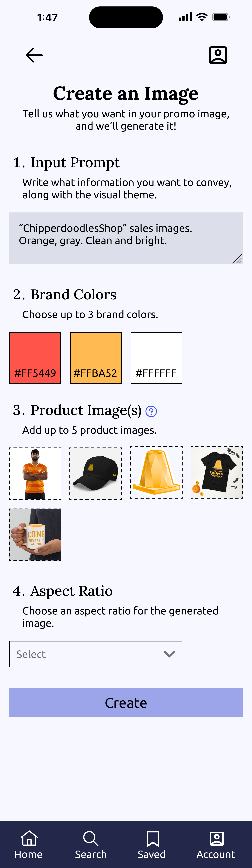The height and width of the screenshot is (868, 252).
Task: Select the orange jersey product image
Action: (x=35, y=473)
